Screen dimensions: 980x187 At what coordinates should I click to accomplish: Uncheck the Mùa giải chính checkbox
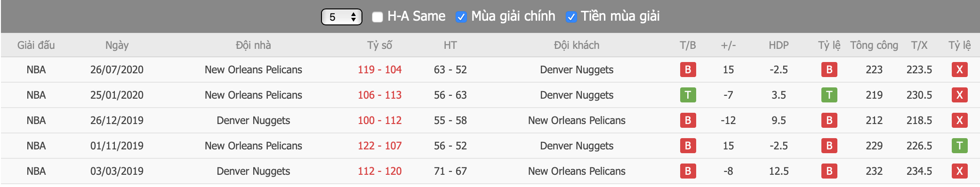click(x=461, y=17)
